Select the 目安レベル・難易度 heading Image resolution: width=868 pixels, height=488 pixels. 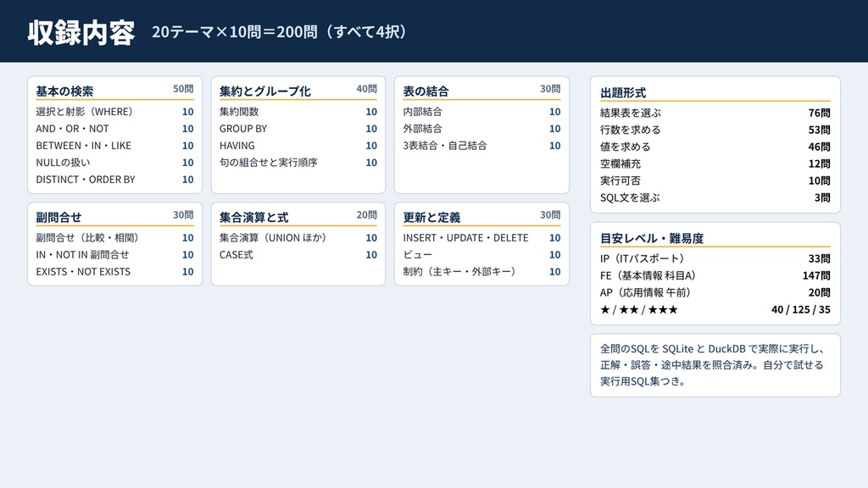[652, 238]
